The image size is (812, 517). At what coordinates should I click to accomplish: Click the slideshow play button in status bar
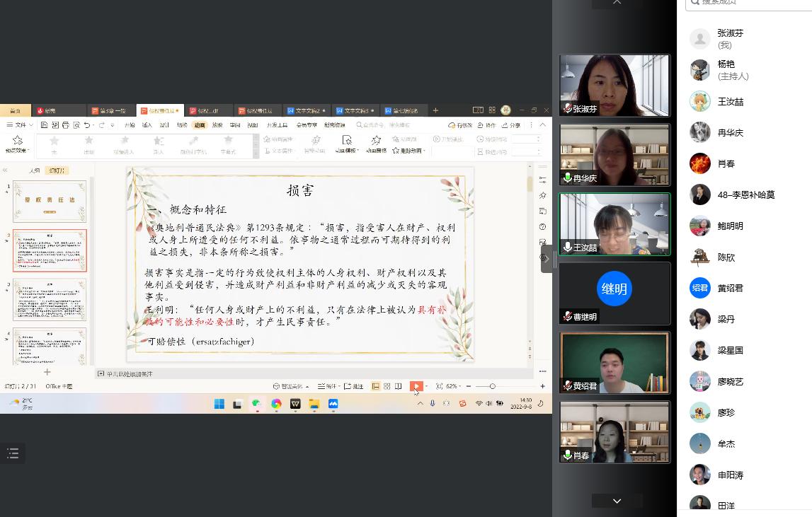point(416,386)
